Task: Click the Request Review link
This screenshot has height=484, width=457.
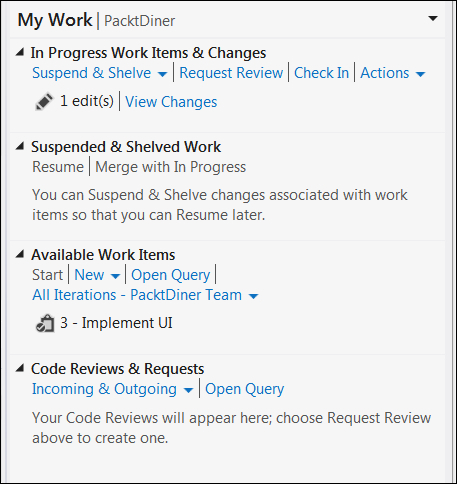Action: (x=231, y=73)
